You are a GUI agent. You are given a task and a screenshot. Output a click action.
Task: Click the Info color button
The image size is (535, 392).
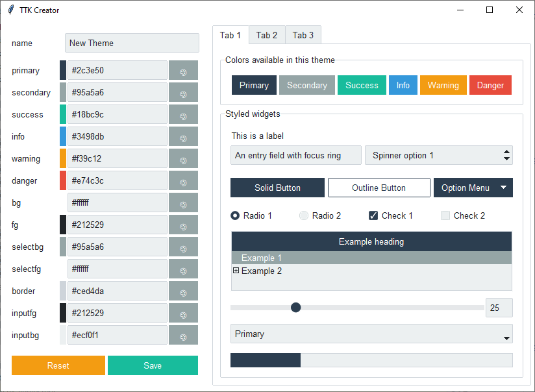pos(403,85)
